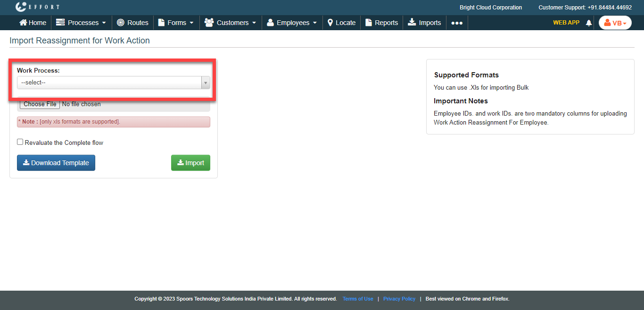The image size is (644, 310).
Task: Expand the Processes dropdown menu
Action: (x=81, y=23)
